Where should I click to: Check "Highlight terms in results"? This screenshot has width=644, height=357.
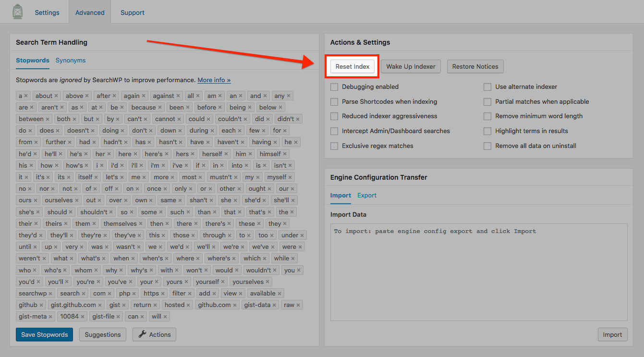[487, 131]
